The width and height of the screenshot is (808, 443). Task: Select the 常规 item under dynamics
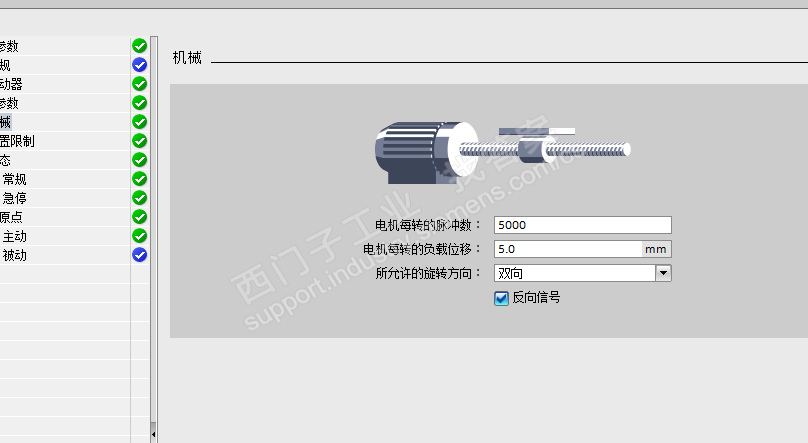pos(14,179)
